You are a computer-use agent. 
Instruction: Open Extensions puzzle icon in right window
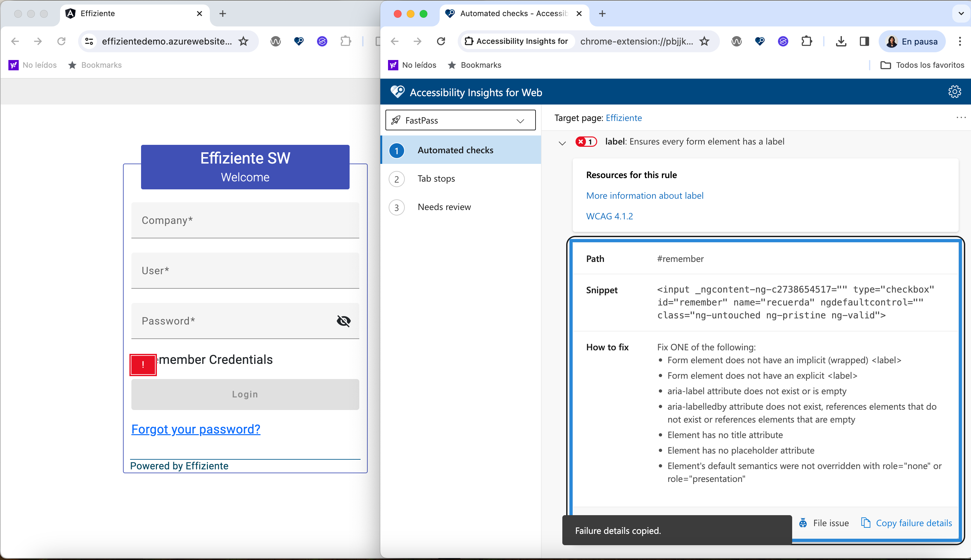[x=806, y=41]
